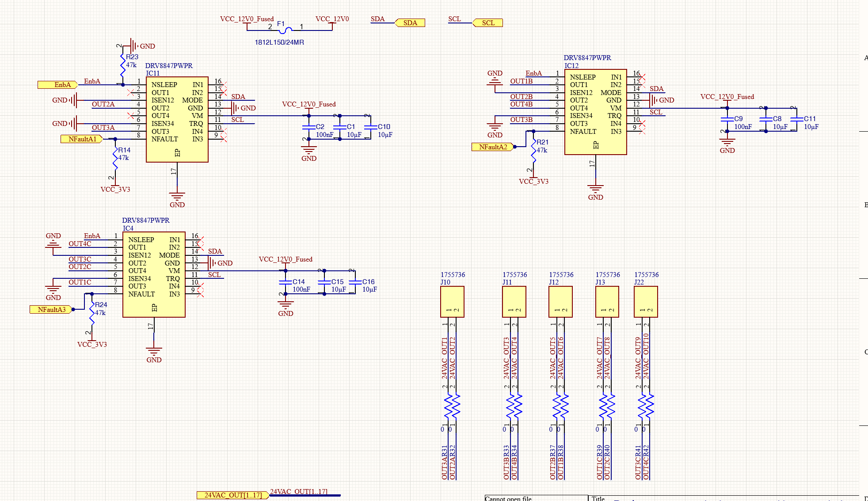The image size is (868, 501).
Task: Select capacitor C16 10µF symbol
Action: pos(355,282)
